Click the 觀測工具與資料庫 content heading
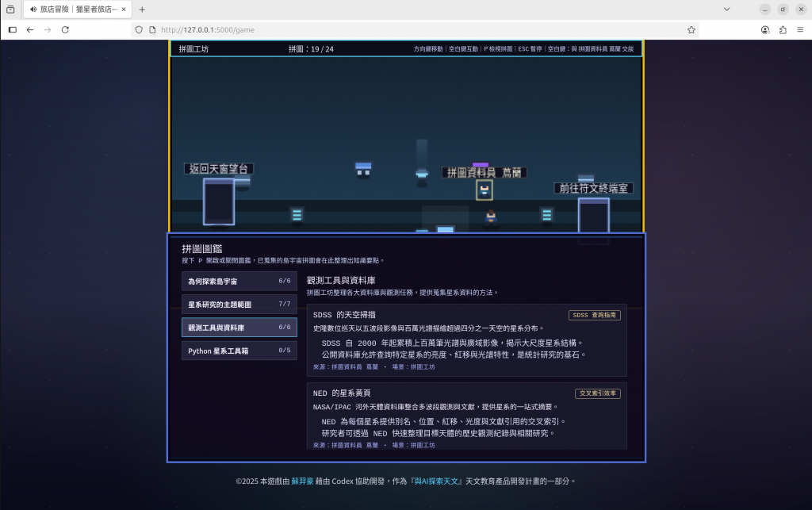 coord(341,281)
